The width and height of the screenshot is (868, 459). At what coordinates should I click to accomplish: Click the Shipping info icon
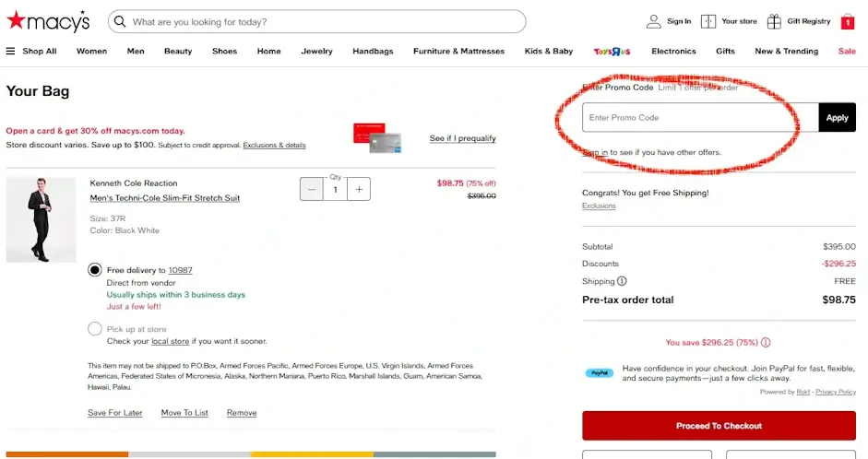(622, 281)
